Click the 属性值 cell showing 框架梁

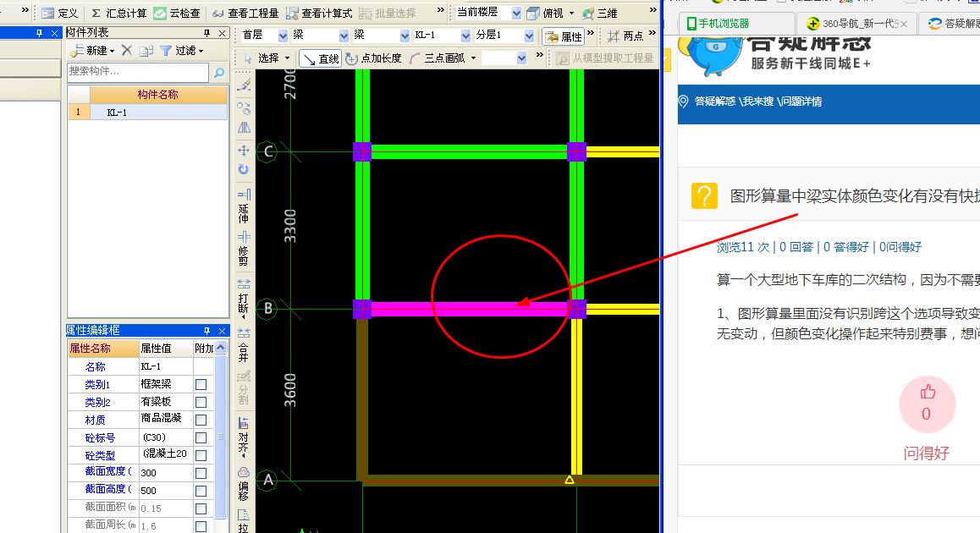(166, 384)
